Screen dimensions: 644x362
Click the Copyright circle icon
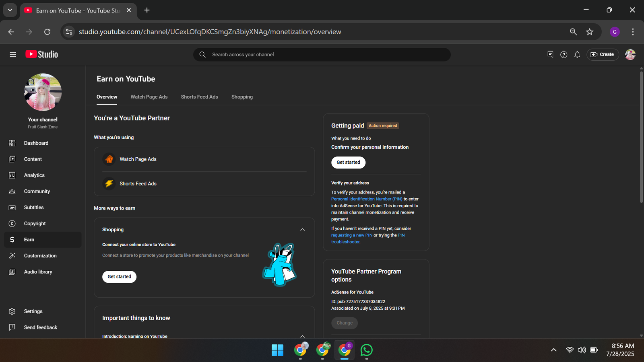12,224
